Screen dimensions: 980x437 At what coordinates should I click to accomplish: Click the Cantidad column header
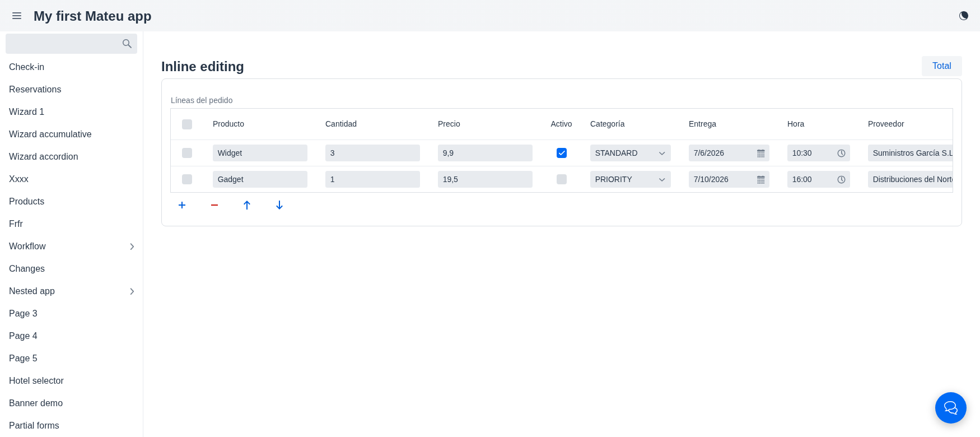341,124
